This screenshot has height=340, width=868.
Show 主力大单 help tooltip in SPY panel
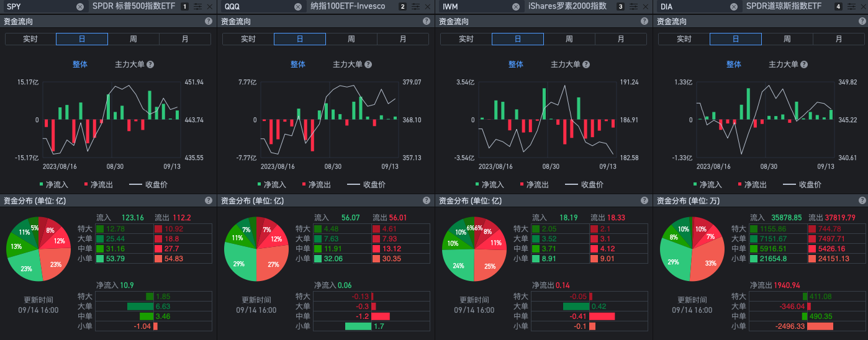150,65
